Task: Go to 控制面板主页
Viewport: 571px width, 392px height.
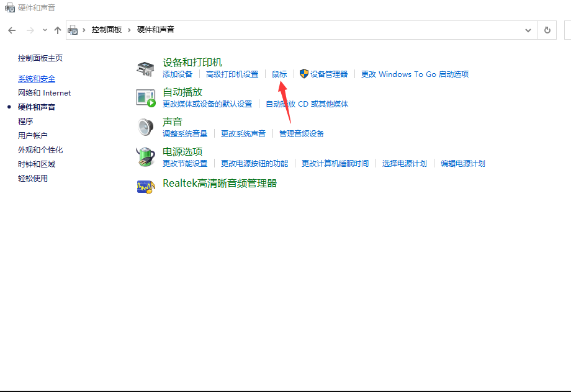Action: click(x=40, y=58)
